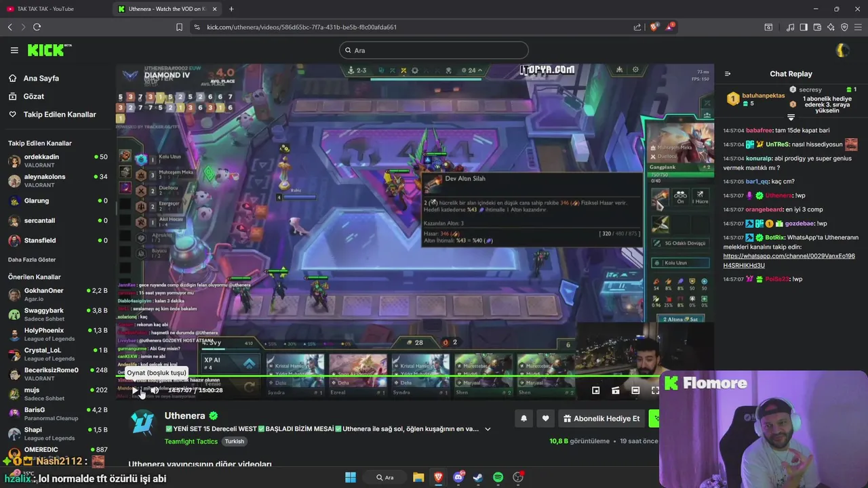Open Shapi recommended channel

tap(58, 434)
